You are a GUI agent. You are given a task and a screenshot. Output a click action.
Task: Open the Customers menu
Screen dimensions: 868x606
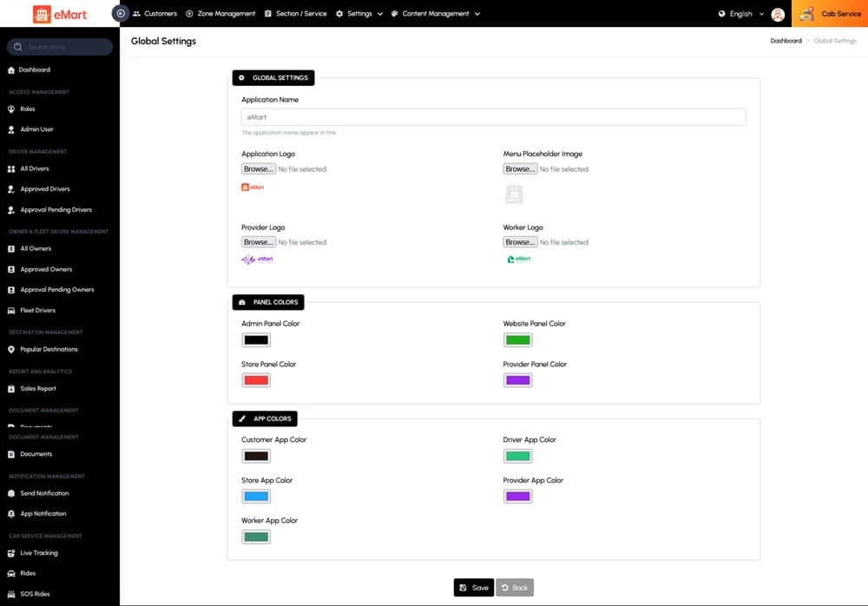pos(155,14)
